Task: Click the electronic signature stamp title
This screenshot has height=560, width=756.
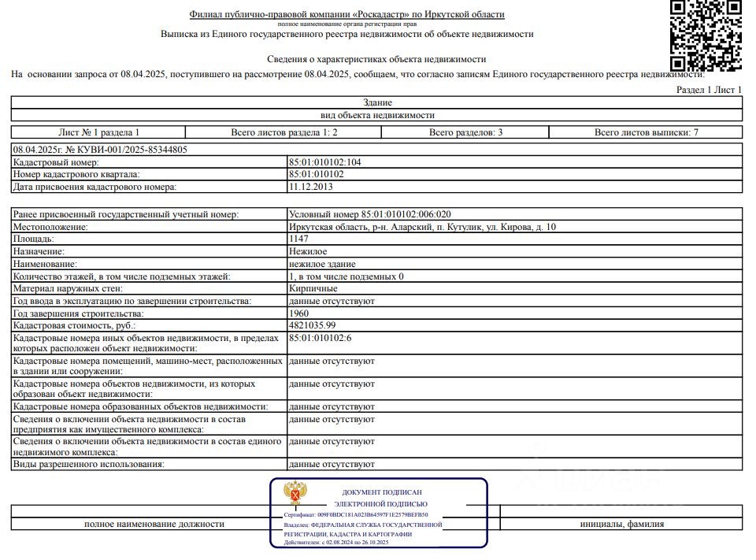Action: pos(381,498)
